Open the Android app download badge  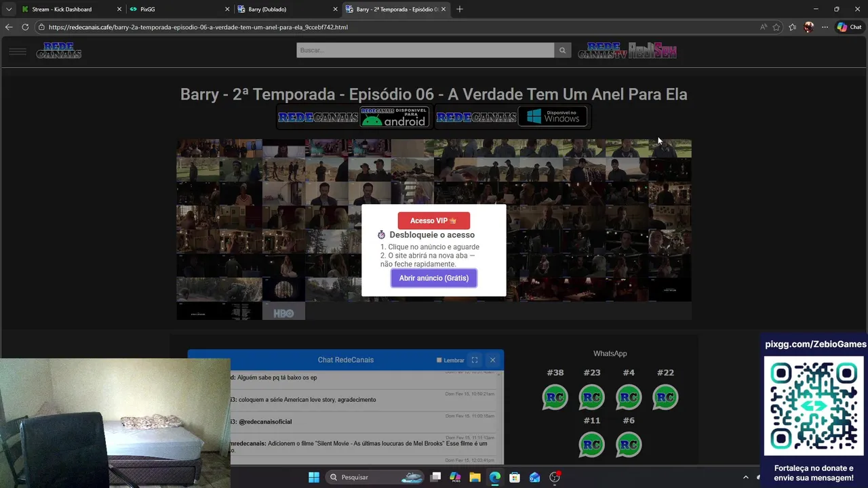(x=354, y=117)
